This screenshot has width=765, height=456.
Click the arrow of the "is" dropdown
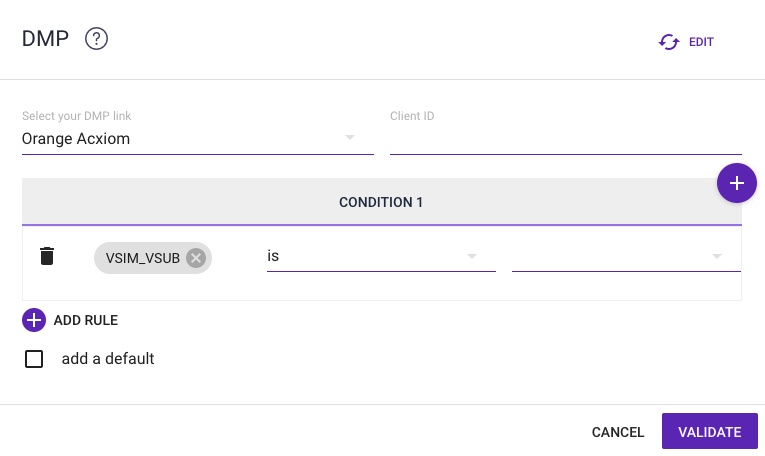pos(472,257)
